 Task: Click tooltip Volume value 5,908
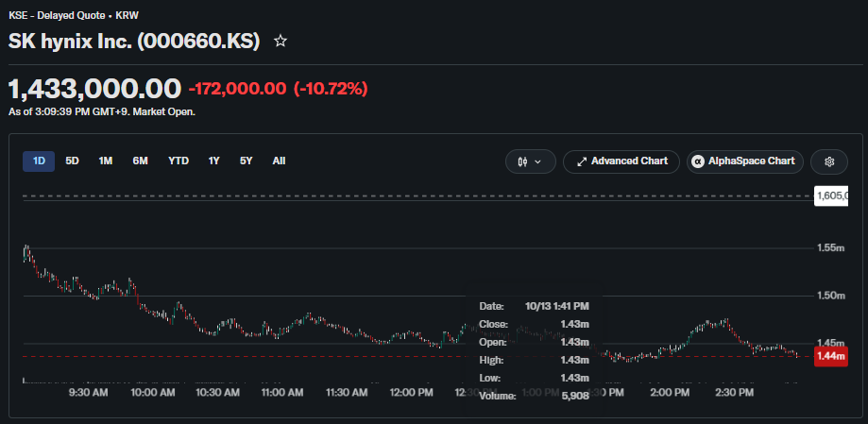[x=575, y=397]
